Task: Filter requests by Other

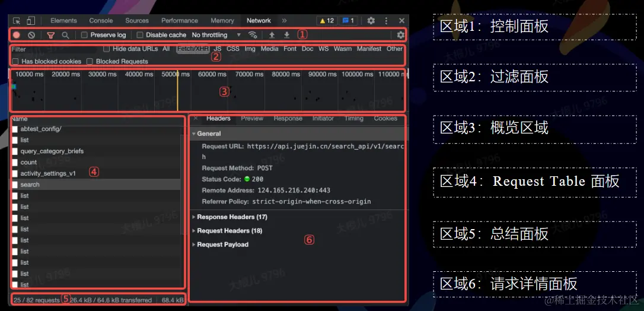Action: point(395,49)
